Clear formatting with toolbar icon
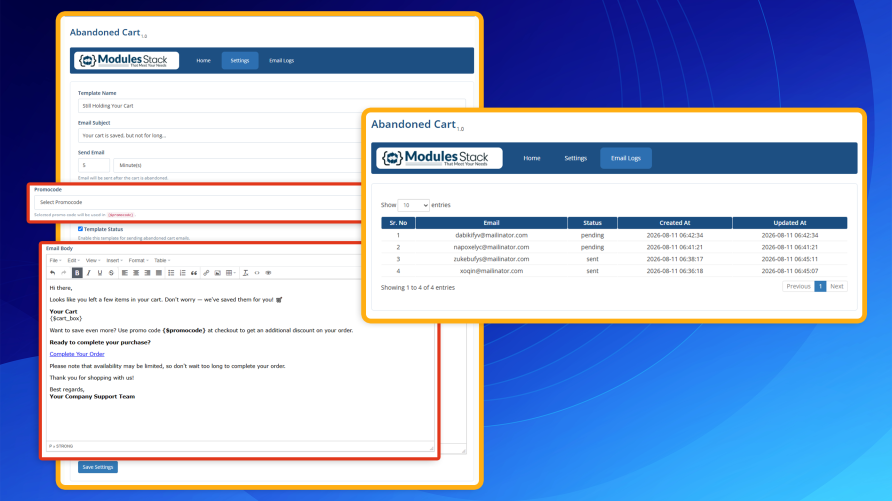 click(245, 273)
